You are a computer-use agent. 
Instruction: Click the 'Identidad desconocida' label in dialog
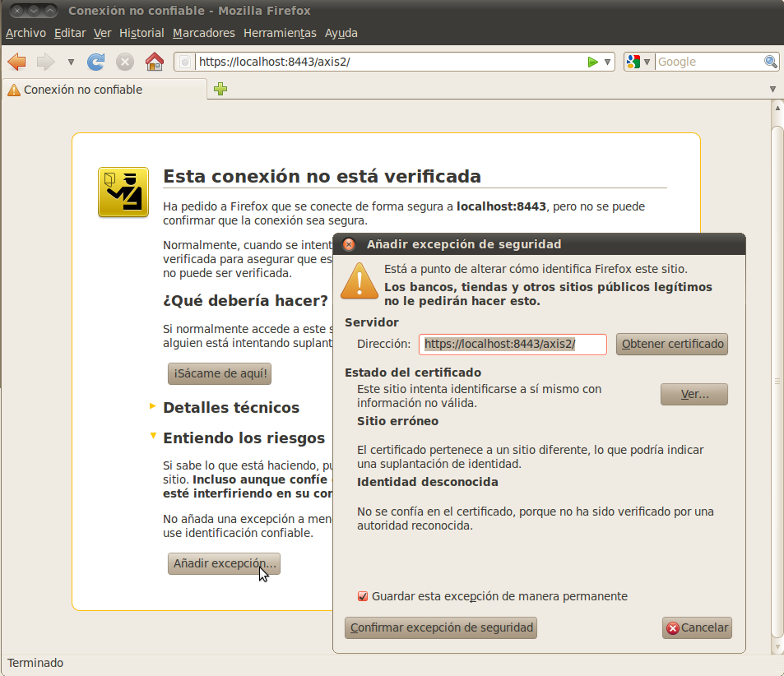[x=428, y=482]
